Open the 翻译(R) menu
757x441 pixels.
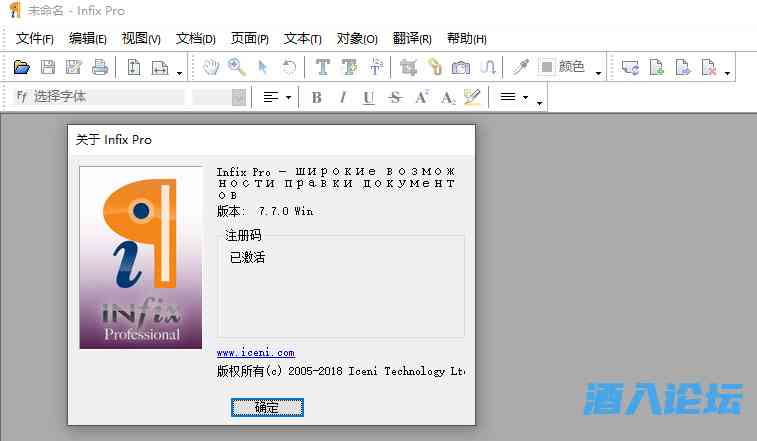(412, 39)
